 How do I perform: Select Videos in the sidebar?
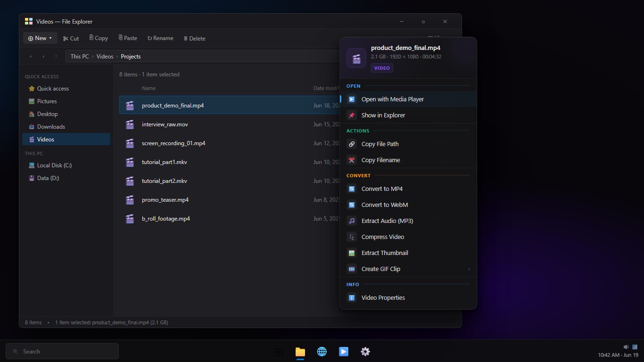click(66, 140)
